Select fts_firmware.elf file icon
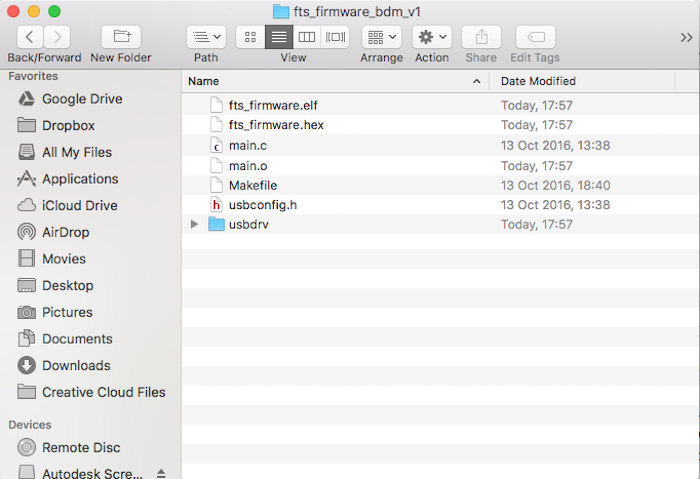Image resolution: width=700 pixels, height=479 pixels. (217, 105)
